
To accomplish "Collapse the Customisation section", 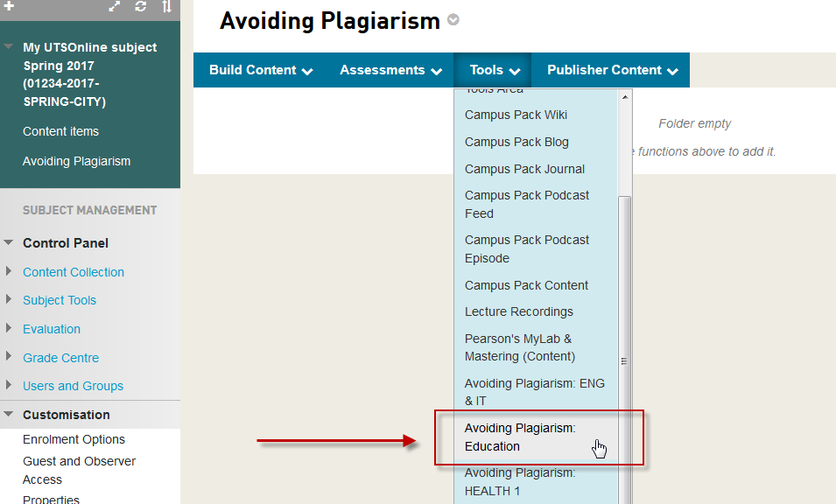I will [x=9, y=415].
